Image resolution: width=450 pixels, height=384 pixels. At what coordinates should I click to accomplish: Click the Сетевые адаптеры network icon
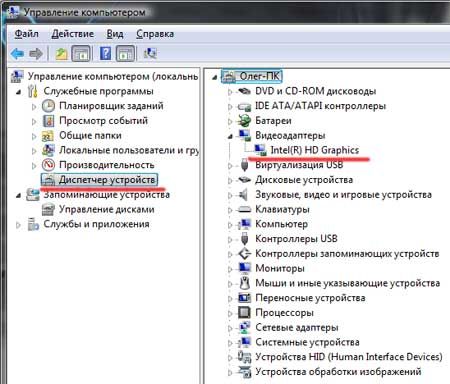244,327
